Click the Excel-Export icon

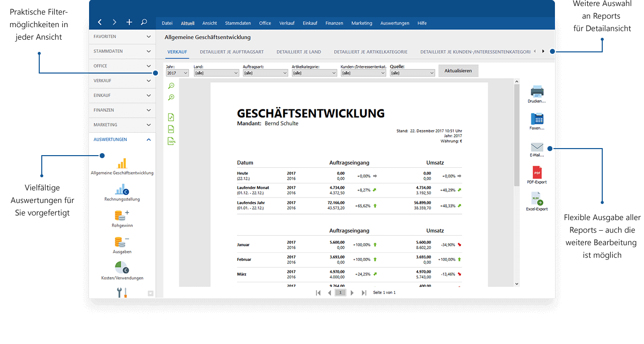(537, 199)
